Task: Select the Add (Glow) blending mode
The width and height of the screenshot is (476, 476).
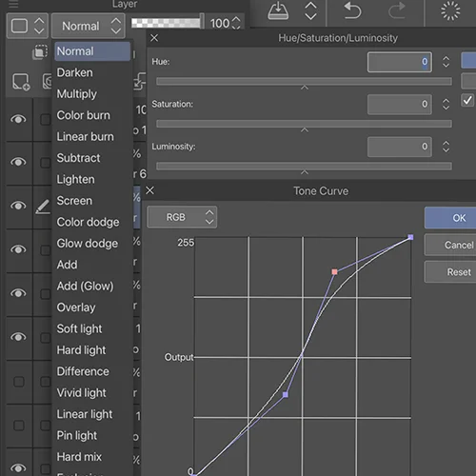Action: [92, 286]
